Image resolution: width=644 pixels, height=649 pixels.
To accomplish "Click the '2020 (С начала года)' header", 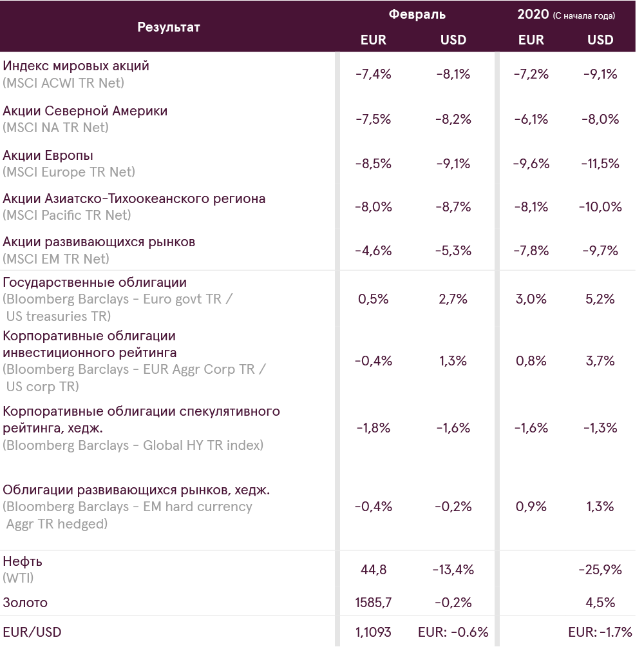I will (565, 15).
